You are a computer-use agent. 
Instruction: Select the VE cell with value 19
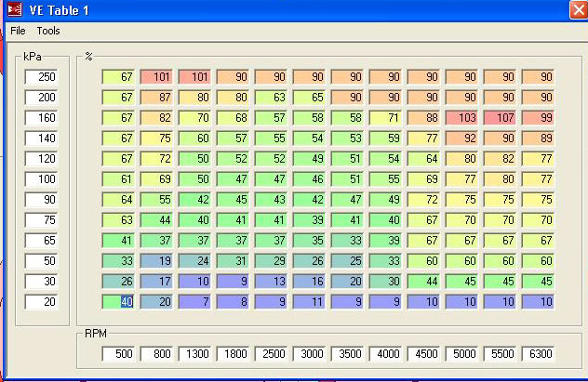156,261
